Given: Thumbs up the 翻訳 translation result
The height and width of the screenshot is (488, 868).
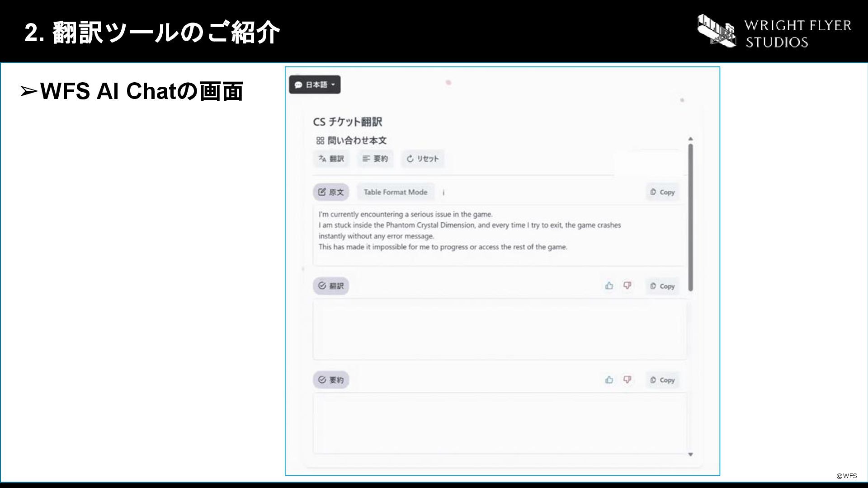Looking at the screenshot, I should click(x=609, y=286).
